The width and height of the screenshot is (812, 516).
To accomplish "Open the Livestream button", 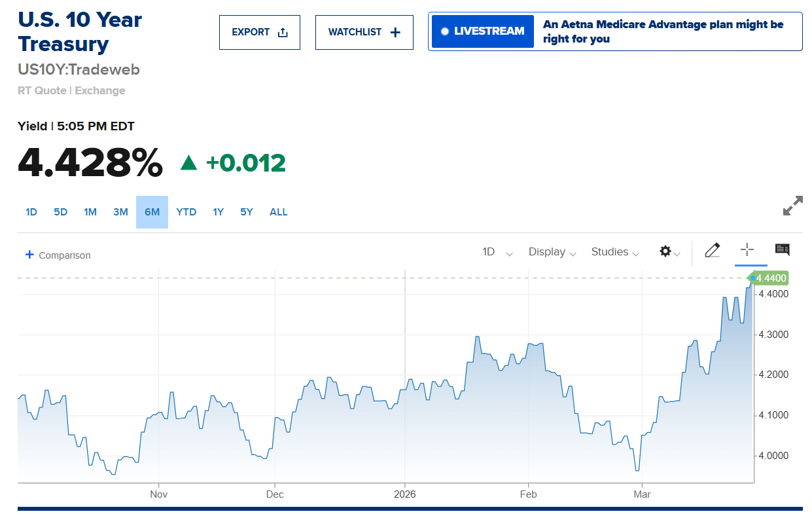I will pos(483,31).
